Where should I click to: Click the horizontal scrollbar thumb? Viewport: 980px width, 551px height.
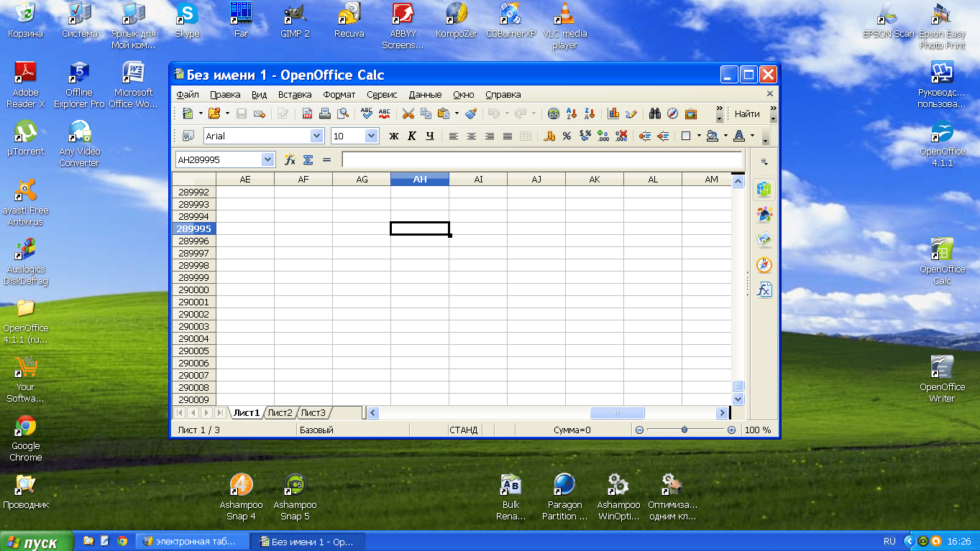tap(617, 412)
